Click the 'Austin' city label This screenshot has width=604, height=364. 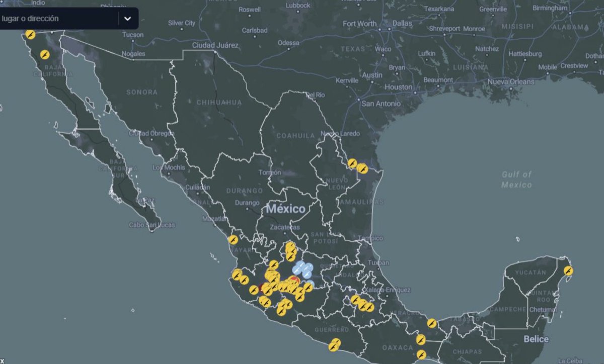pyautogui.click(x=372, y=75)
